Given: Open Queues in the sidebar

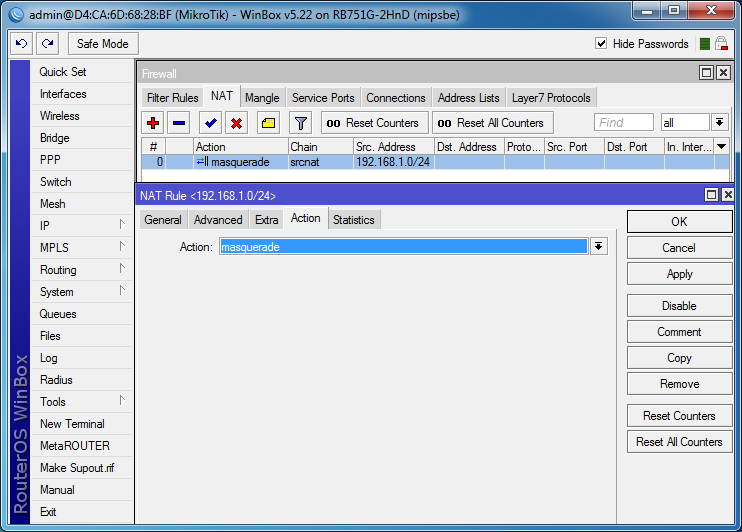Looking at the screenshot, I should [x=81, y=314].
